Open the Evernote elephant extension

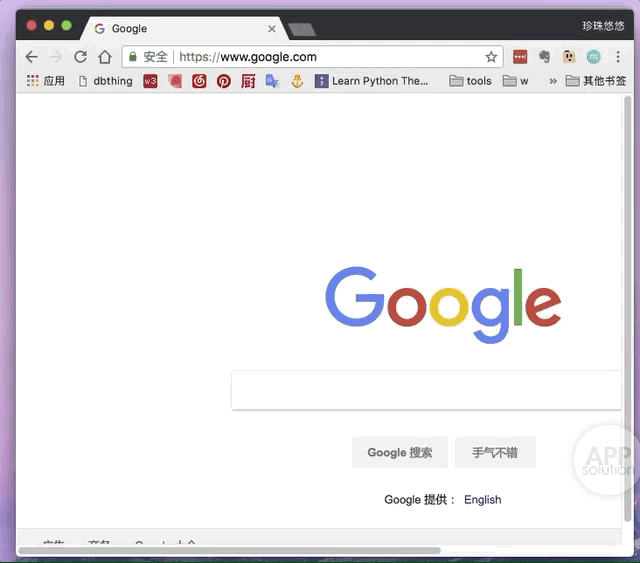[545, 57]
